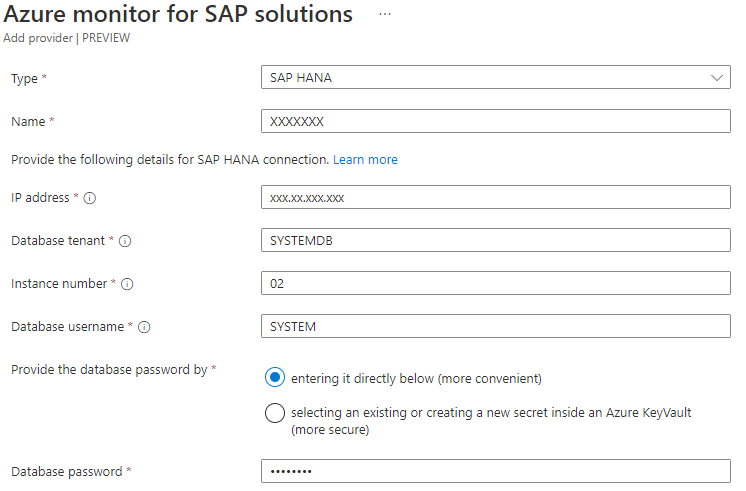
Task: Click the Azure monitor for SAP solutions title
Action: point(179,14)
